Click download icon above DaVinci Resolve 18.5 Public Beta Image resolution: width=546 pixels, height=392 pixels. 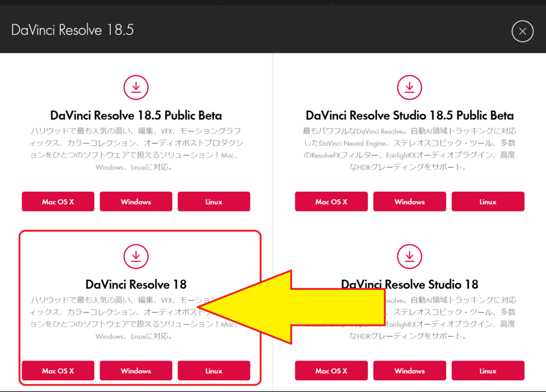(136, 87)
